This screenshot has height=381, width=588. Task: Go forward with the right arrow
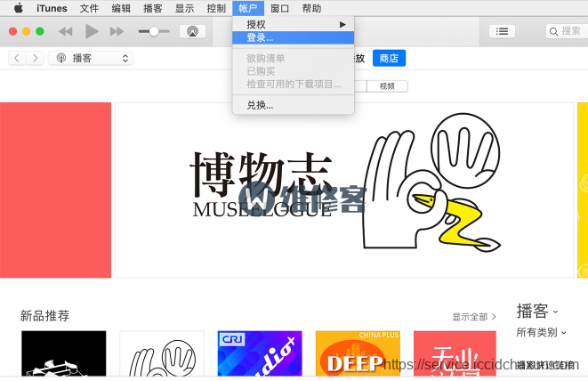[36, 58]
